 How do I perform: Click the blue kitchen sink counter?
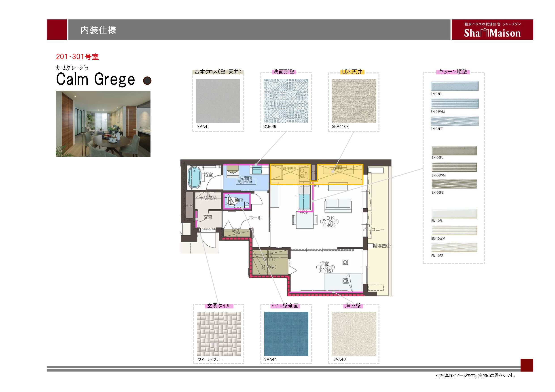[304, 201]
